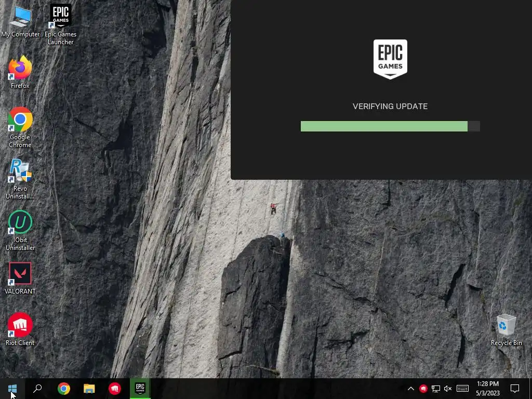Open the notification center

point(515,389)
